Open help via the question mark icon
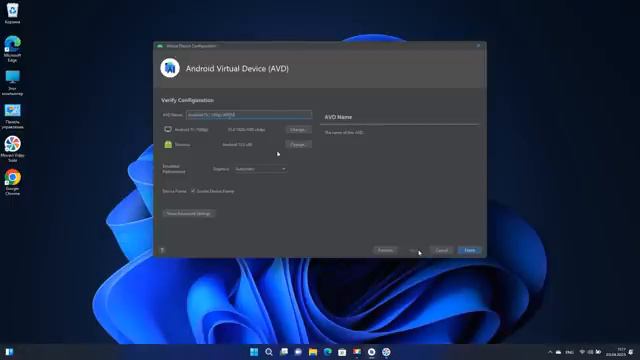 coord(162,250)
